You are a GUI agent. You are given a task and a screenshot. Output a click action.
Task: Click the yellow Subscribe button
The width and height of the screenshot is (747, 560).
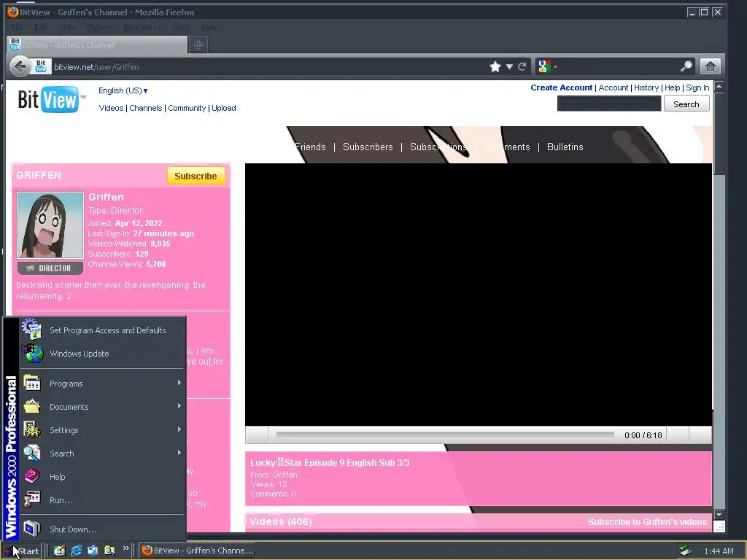pos(196,176)
